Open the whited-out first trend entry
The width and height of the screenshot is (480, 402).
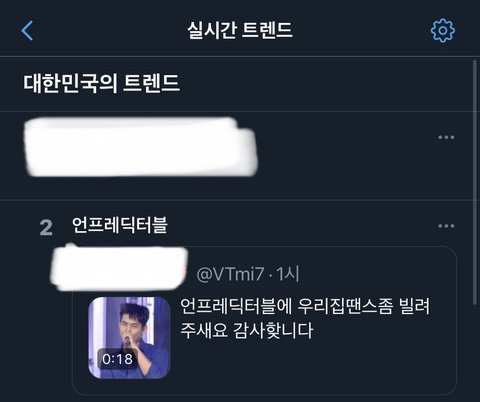[x=141, y=147]
